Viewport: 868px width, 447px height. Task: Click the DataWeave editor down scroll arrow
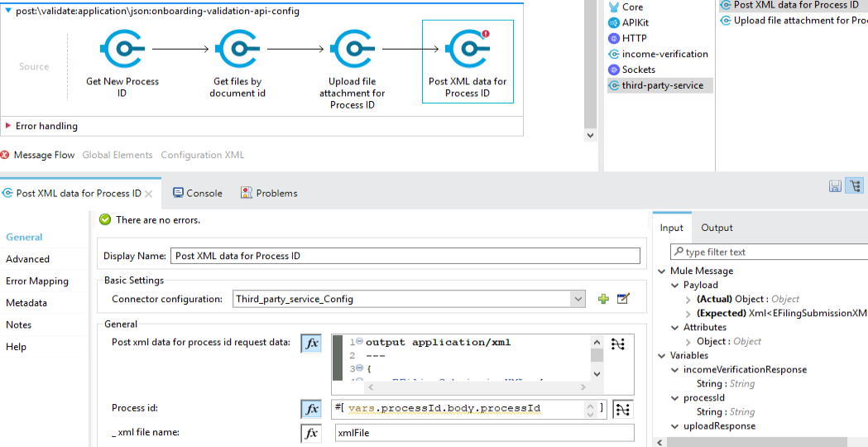pyautogui.click(x=597, y=374)
